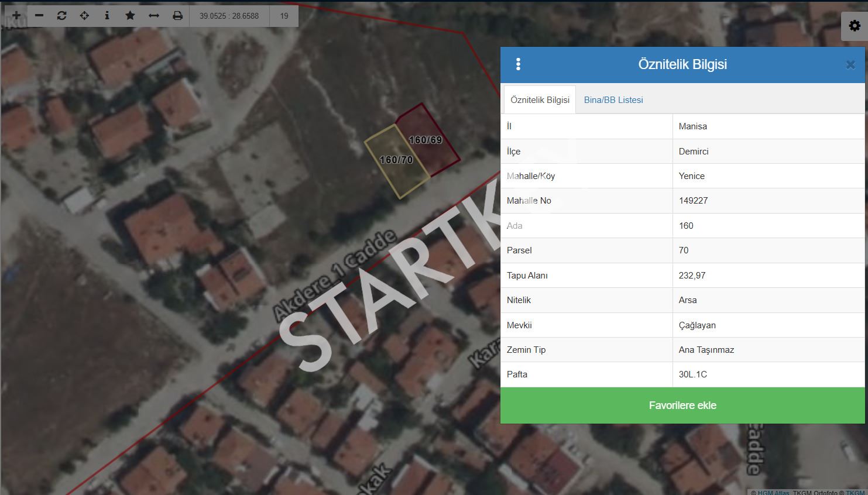Select the Öznitelik Bilgisi tab

pyautogui.click(x=540, y=100)
